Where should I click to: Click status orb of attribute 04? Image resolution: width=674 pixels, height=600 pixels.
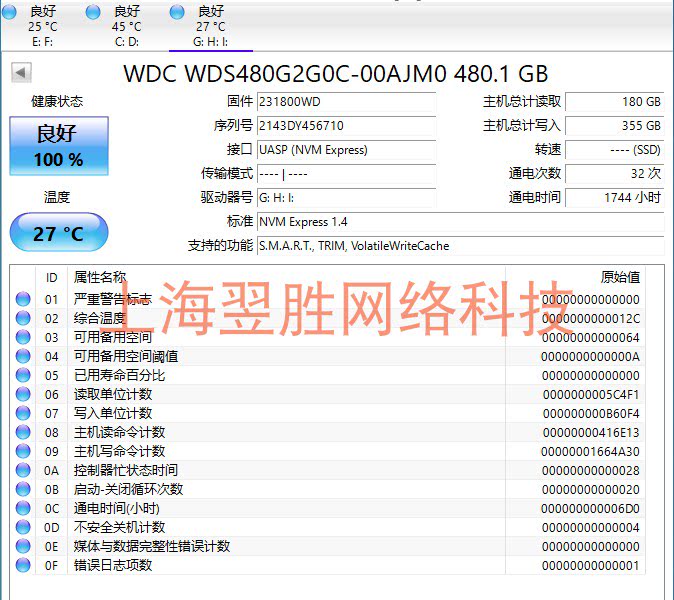[x=23, y=356]
